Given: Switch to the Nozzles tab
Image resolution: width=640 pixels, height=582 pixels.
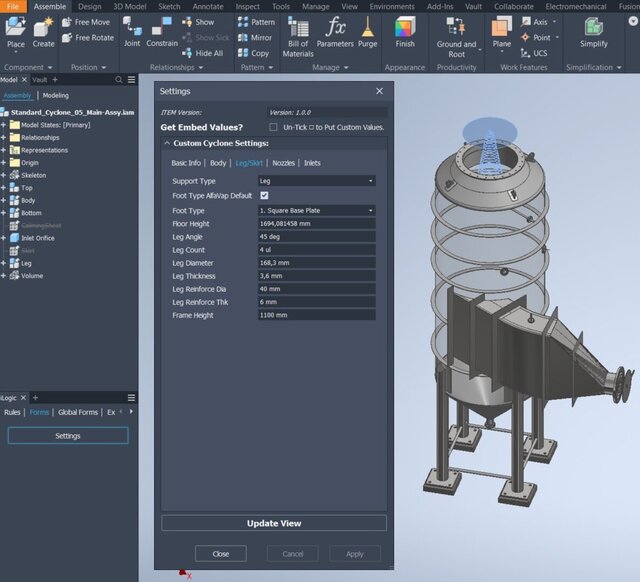Looking at the screenshot, I should 284,163.
